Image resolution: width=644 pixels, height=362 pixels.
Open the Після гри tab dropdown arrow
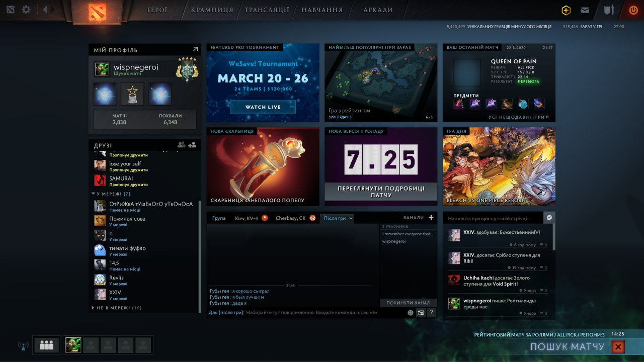[351, 218]
